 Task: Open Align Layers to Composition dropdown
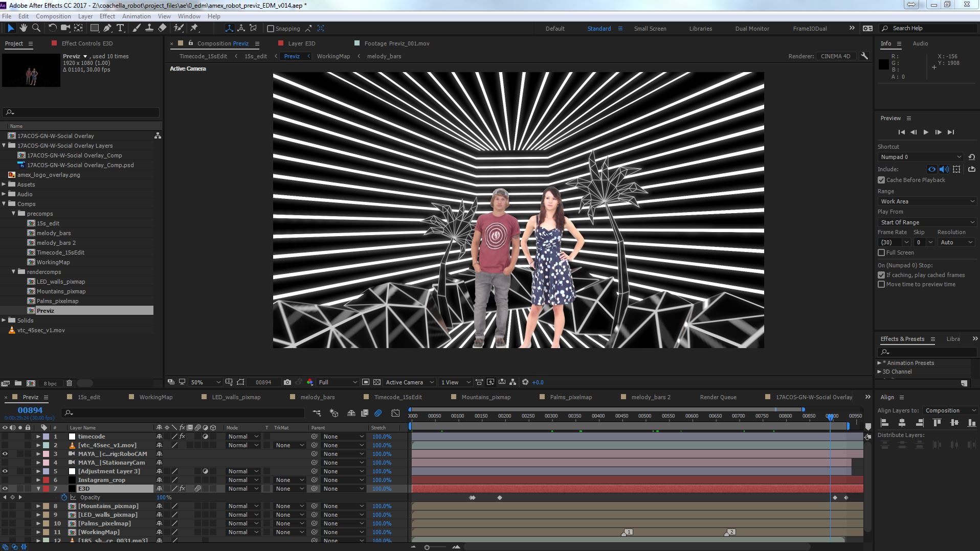(950, 410)
